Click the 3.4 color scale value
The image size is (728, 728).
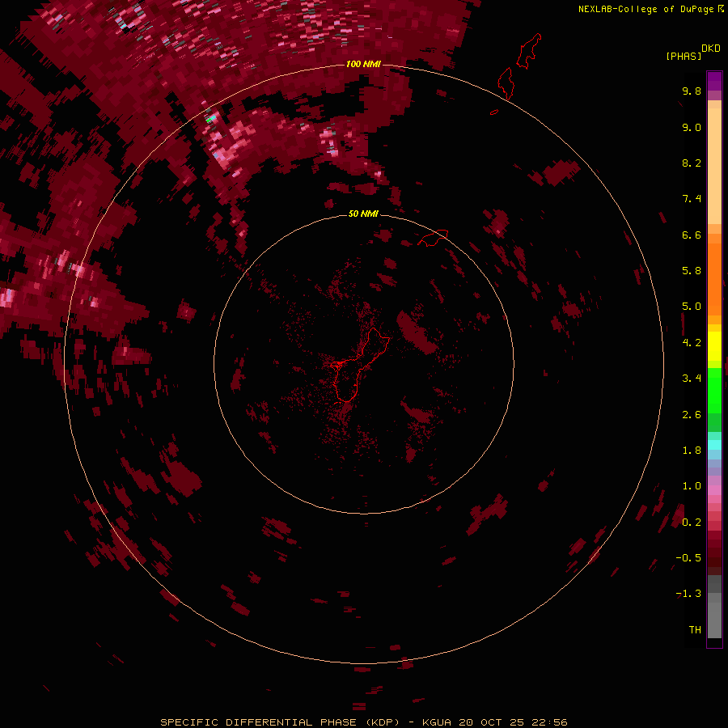click(x=692, y=379)
